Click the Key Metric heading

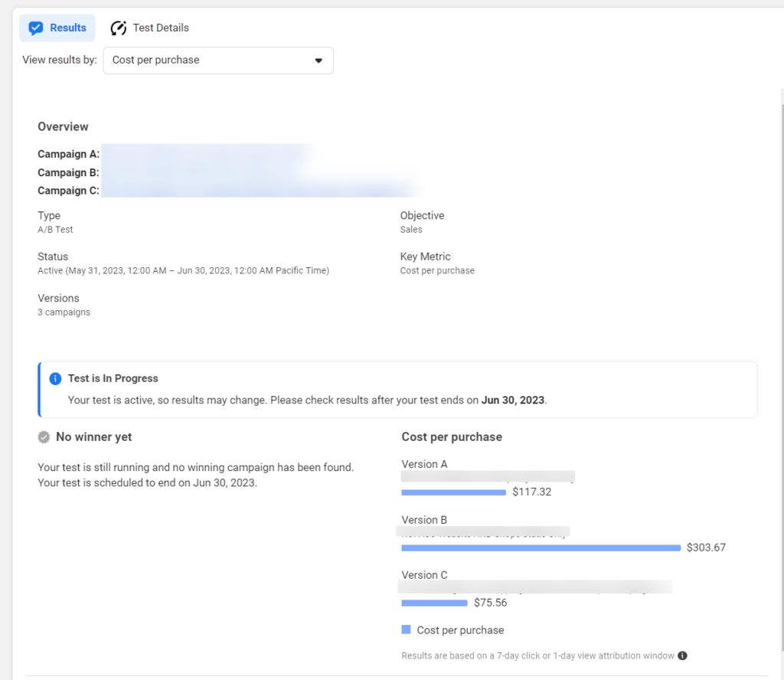tap(426, 257)
